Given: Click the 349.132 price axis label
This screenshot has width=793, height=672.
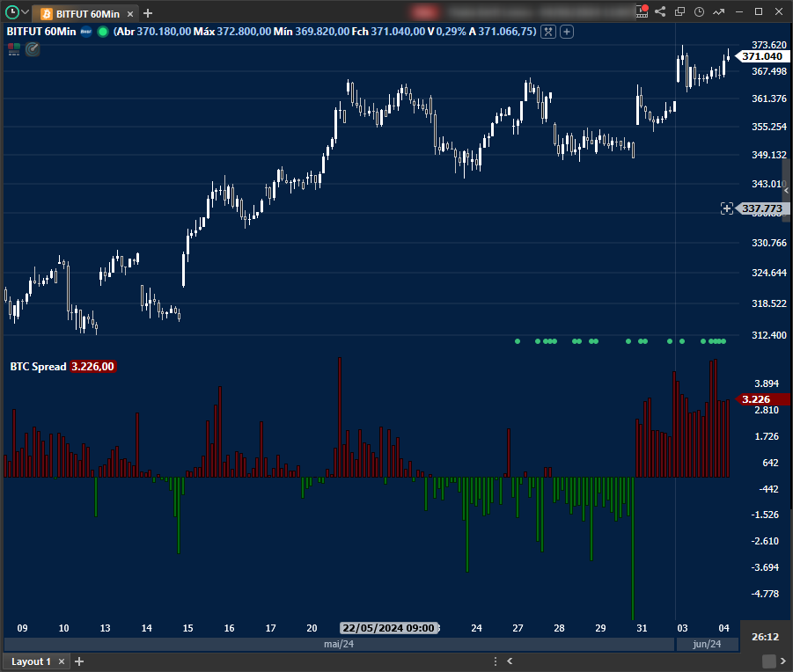Looking at the screenshot, I should click(768, 155).
